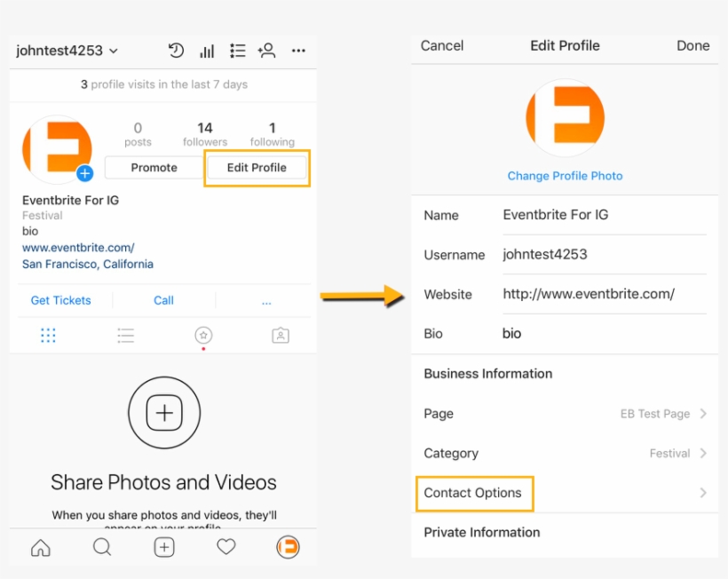This screenshot has height=579, width=728.
Task: Open Contact Options row chevron
Action: coord(703,493)
